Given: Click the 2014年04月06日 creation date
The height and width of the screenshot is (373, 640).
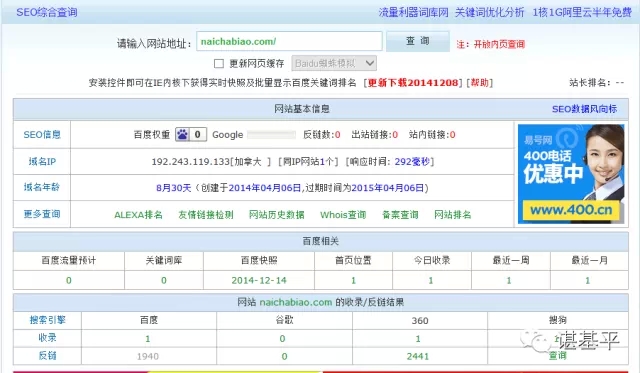Looking at the screenshot, I should 264,188.
